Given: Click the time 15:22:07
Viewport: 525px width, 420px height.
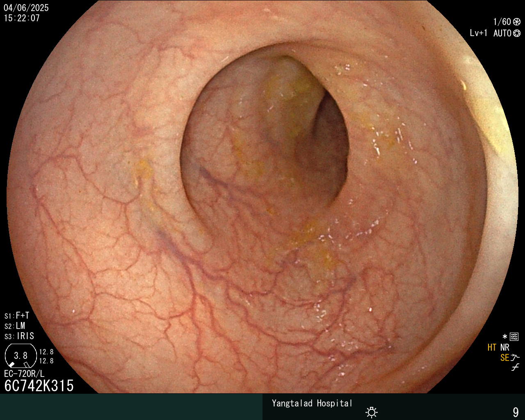Looking at the screenshot, I should [x=22, y=18].
